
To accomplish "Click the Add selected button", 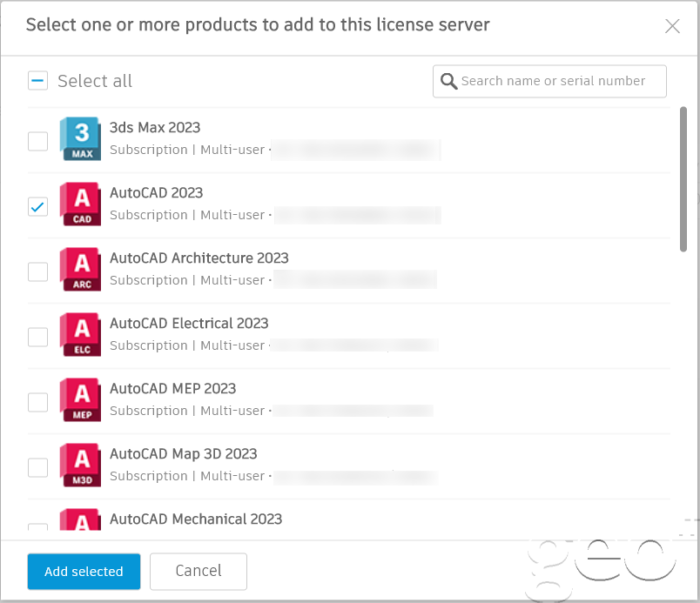I will 84,572.
